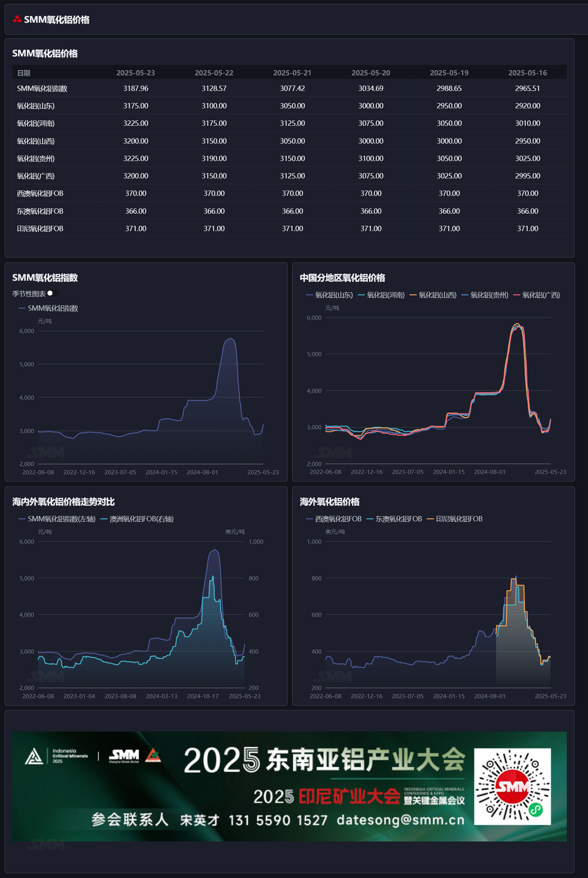Screen dimensions: 588x878
Task: Click 西澳氧化铝FOB value 370.00 for 2025-05-23
Action: click(136, 194)
